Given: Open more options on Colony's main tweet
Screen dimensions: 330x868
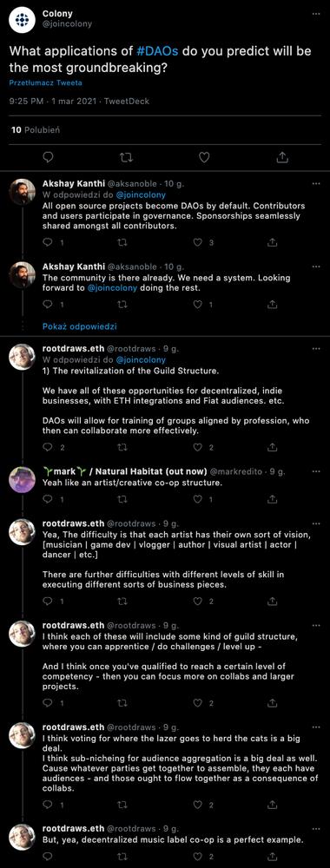Looking at the screenshot, I should [316, 14].
